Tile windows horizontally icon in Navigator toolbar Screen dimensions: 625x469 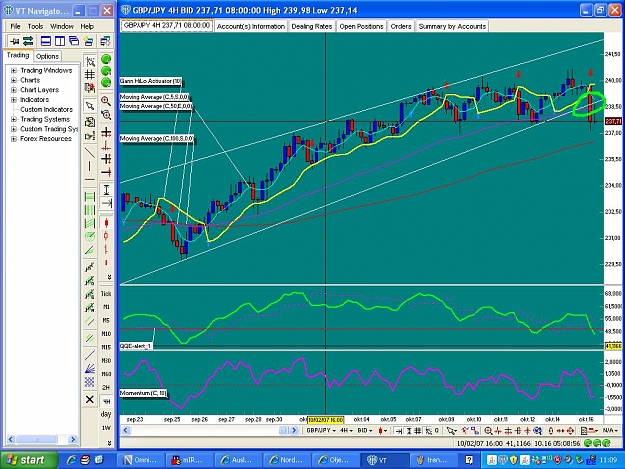point(46,41)
